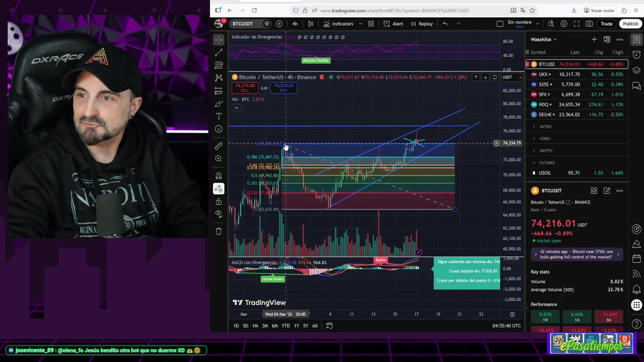
Task: Select the text annotation tool
Action: (218, 116)
